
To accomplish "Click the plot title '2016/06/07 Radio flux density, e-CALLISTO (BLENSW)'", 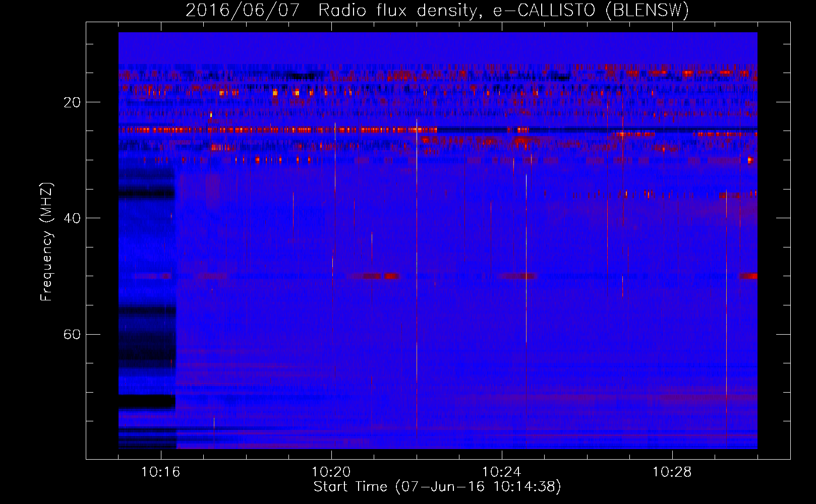I will coord(437,10).
